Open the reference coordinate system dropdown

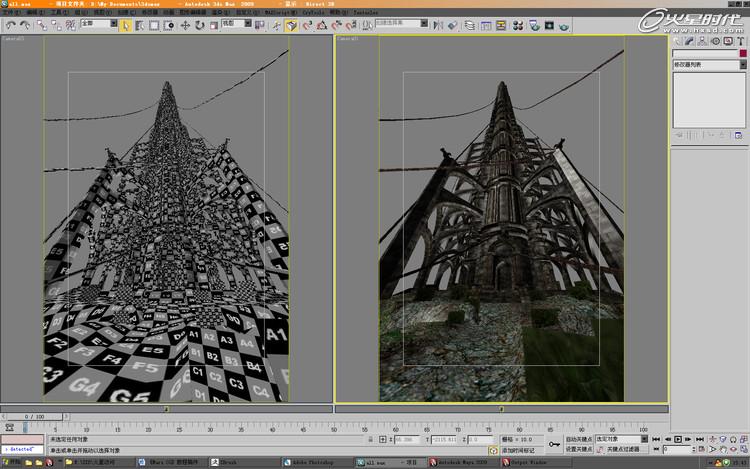234,24
